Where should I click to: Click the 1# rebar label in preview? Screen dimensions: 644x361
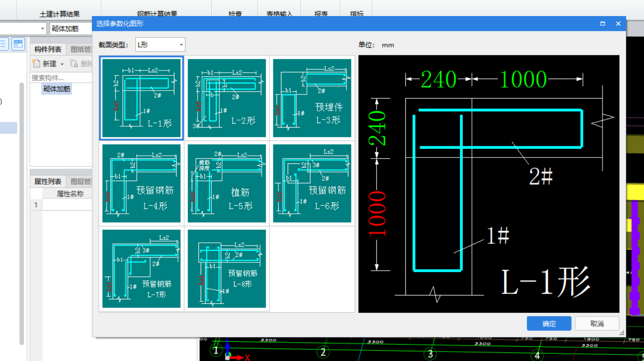(x=498, y=235)
